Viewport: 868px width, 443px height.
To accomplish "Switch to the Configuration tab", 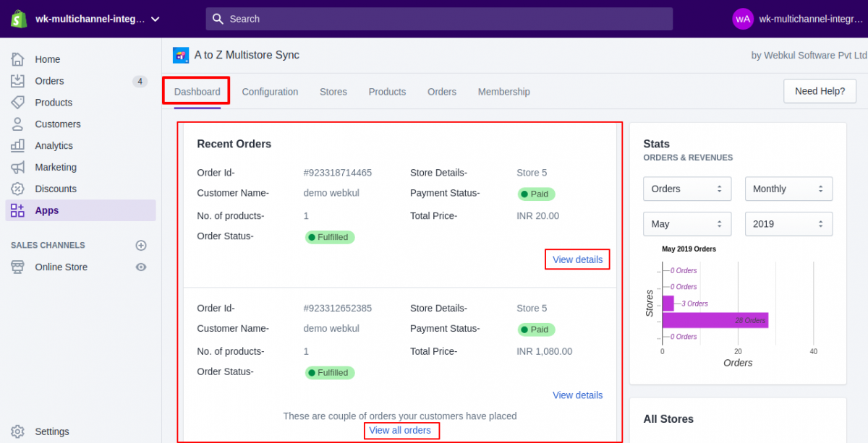I will pyautogui.click(x=270, y=92).
